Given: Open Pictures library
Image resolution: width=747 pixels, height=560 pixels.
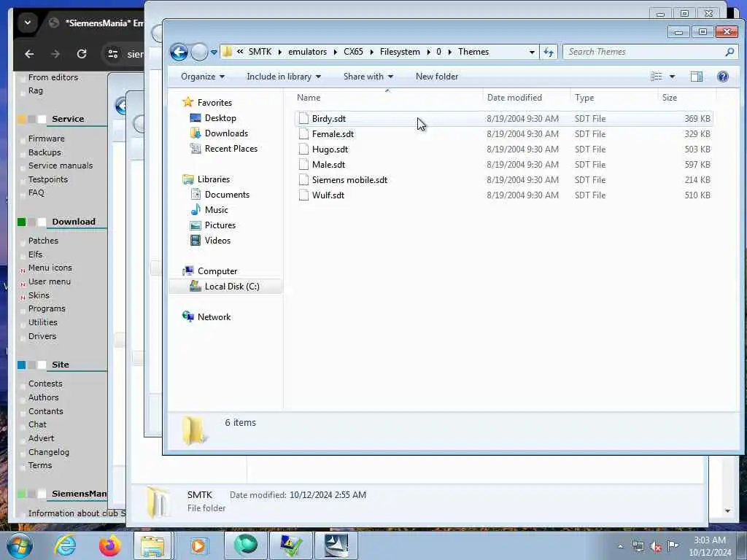Looking at the screenshot, I should tap(220, 225).
